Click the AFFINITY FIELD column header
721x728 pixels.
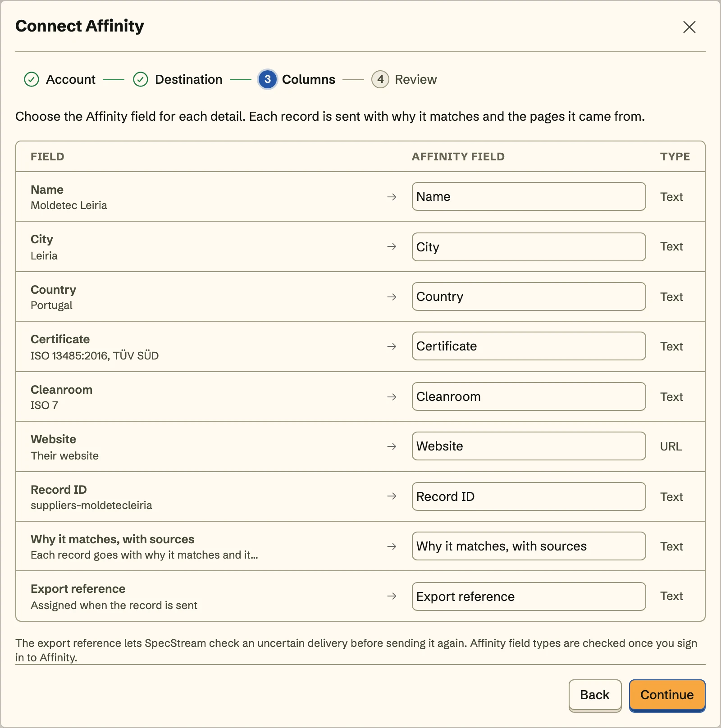pos(458,156)
